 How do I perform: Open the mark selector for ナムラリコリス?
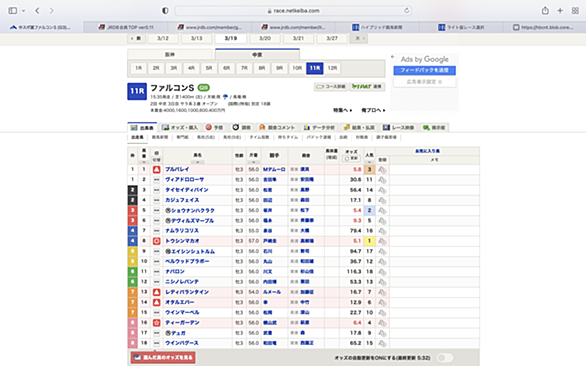coord(157,231)
